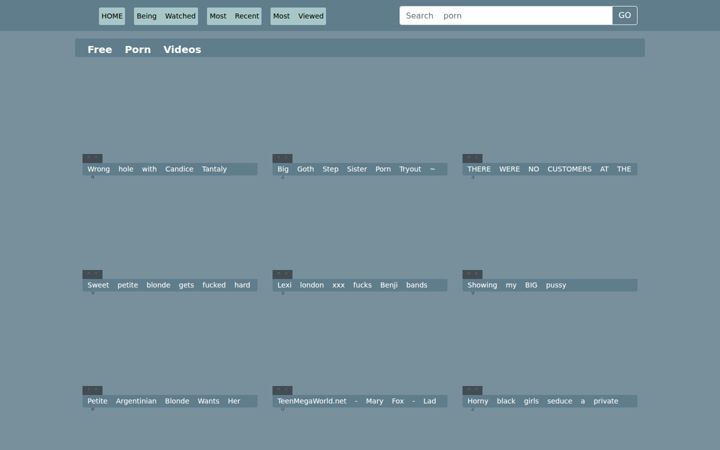This screenshot has width=720, height=450.
Task: Open the video link starting 'Wrong hole with Candice'
Action: (x=170, y=169)
